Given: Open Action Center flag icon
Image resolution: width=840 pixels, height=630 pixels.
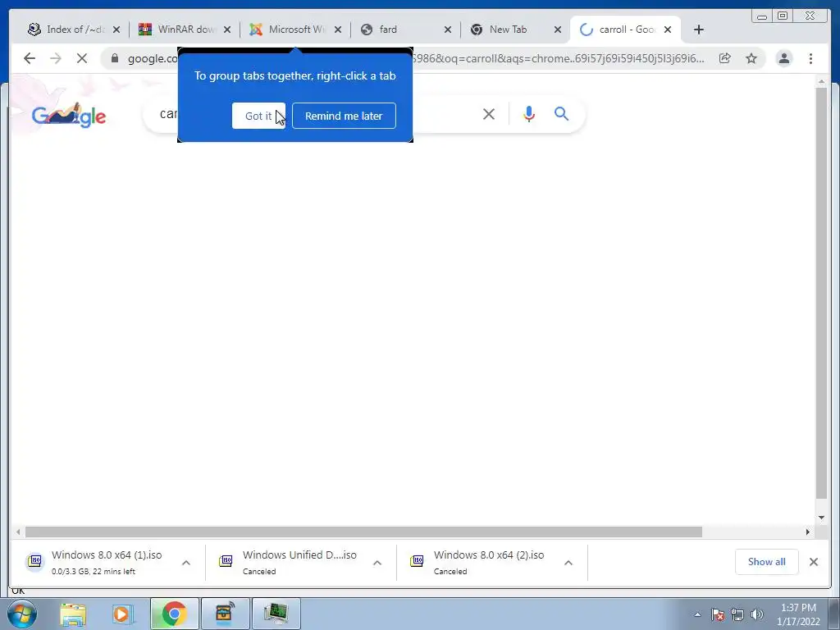Looking at the screenshot, I should tap(718, 614).
